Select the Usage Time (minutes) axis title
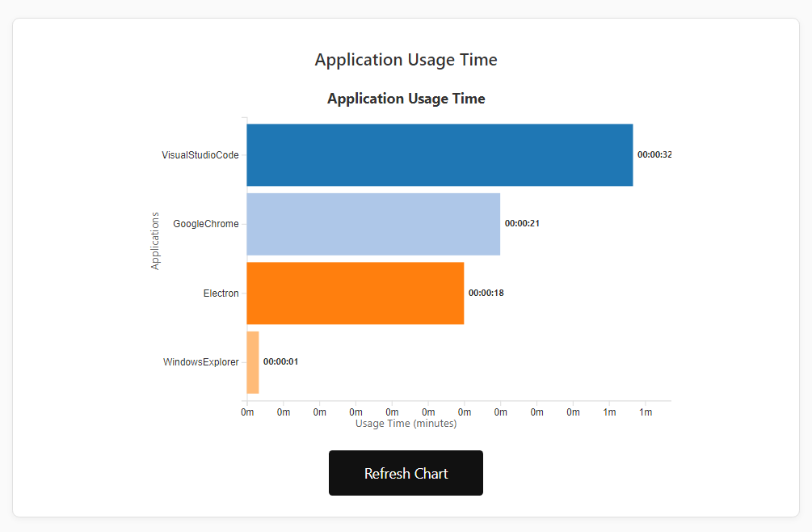The height and width of the screenshot is (532, 812). pos(406,423)
